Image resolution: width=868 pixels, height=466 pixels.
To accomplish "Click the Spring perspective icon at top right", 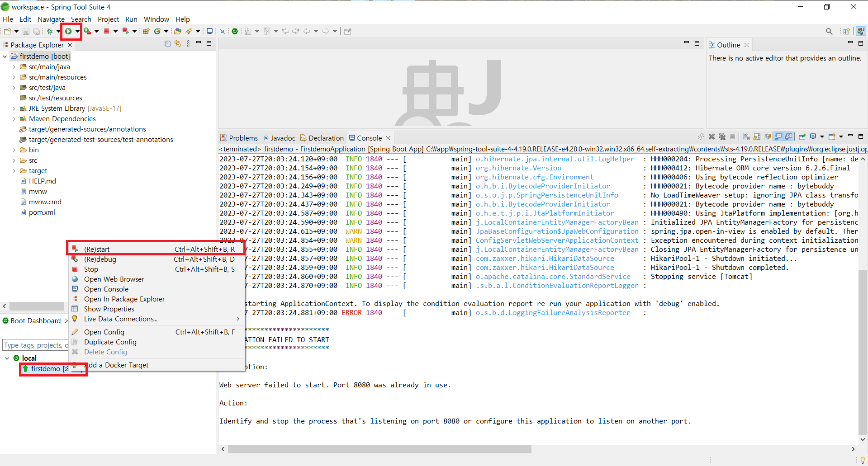I will pyautogui.click(x=861, y=31).
